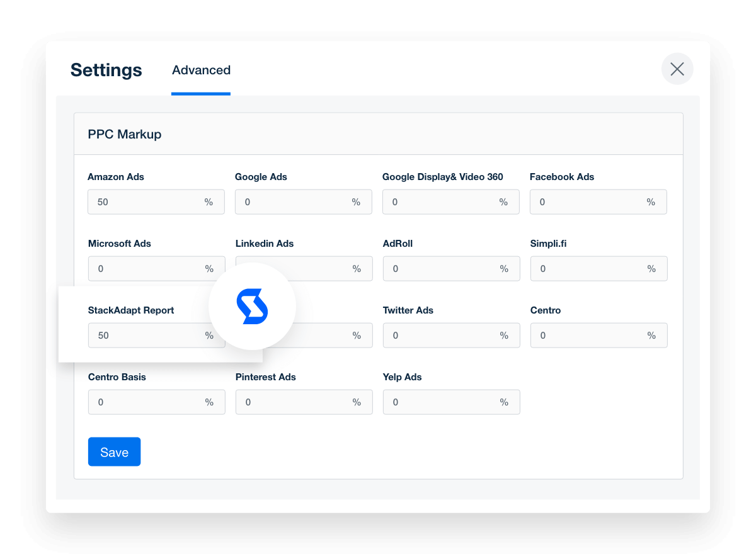
Task: Click the percent symbol beside Yelp Ads
Action: (x=504, y=402)
